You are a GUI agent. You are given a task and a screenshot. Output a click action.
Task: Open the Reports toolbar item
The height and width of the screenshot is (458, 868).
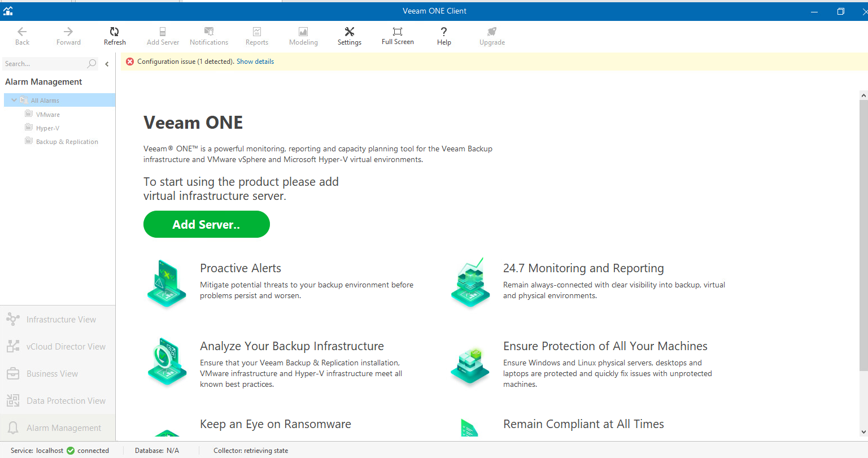tap(257, 36)
